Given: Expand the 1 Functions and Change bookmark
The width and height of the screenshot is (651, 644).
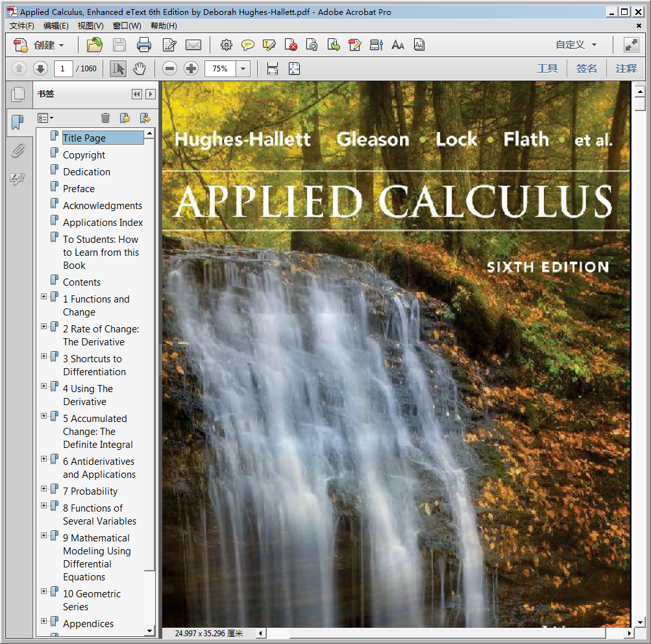Looking at the screenshot, I should (x=43, y=297).
